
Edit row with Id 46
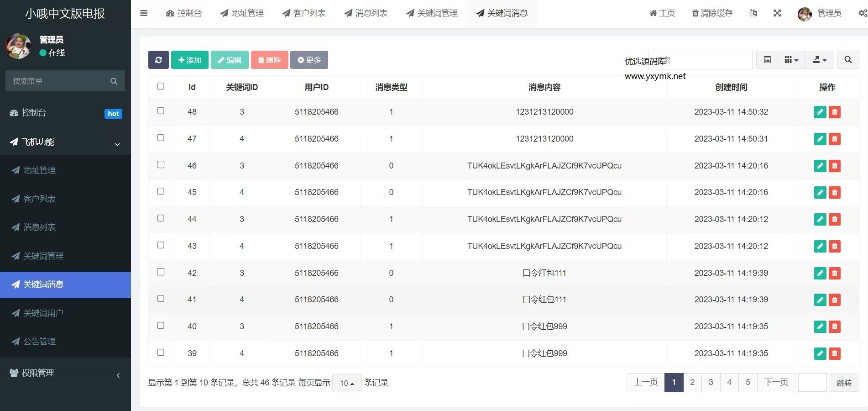(x=820, y=166)
